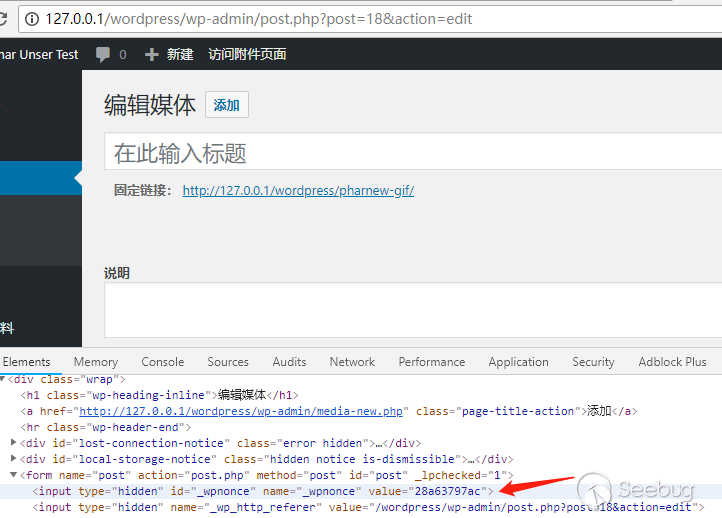
Task: Click the 固定链接: label
Action: click(x=143, y=190)
